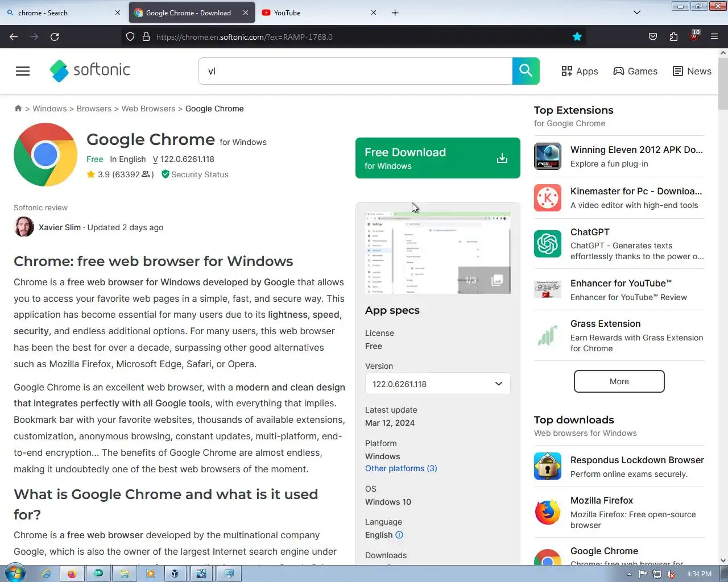The height and width of the screenshot is (582, 728).
Task: Open the softonic hamburger menu
Action: click(23, 71)
